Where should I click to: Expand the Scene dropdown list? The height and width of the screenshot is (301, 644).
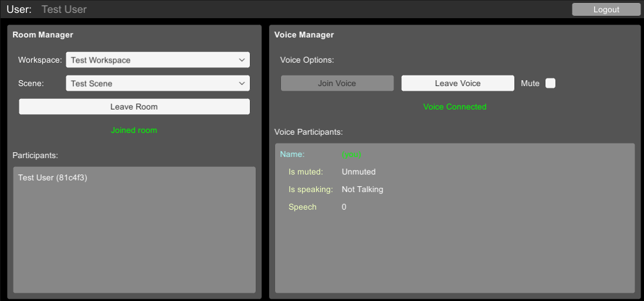point(157,83)
